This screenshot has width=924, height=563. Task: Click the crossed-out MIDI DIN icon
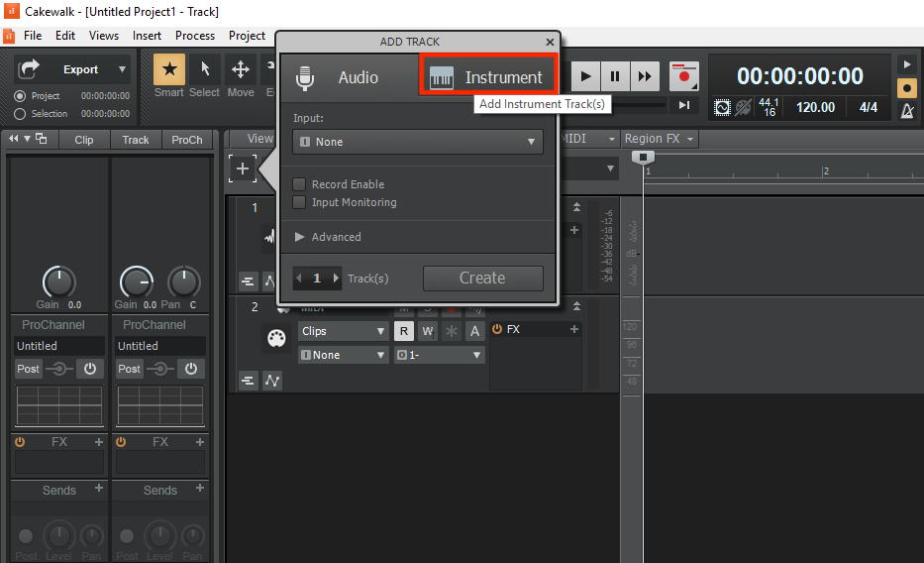pyautogui.click(x=744, y=107)
